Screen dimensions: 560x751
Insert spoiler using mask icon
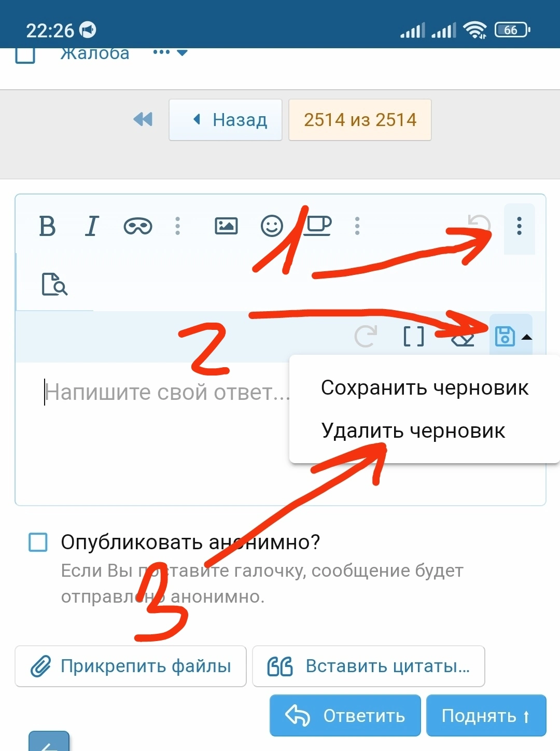pyautogui.click(x=137, y=226)
